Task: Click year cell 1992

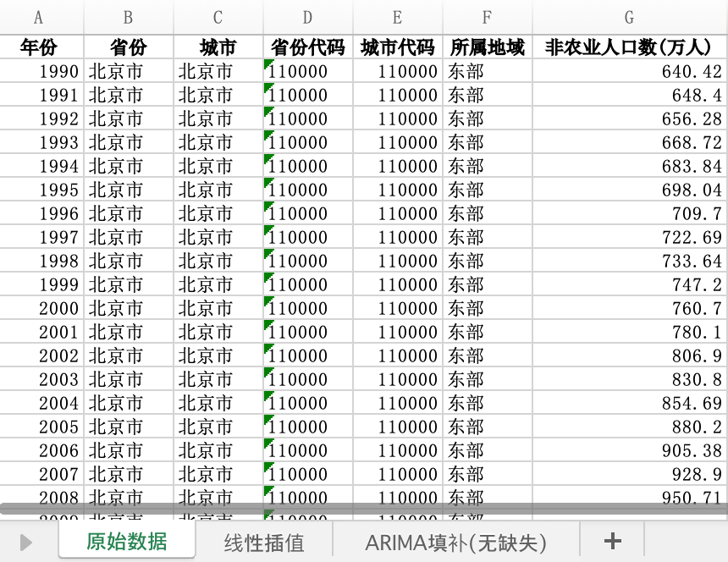Action: coord(41,118)
